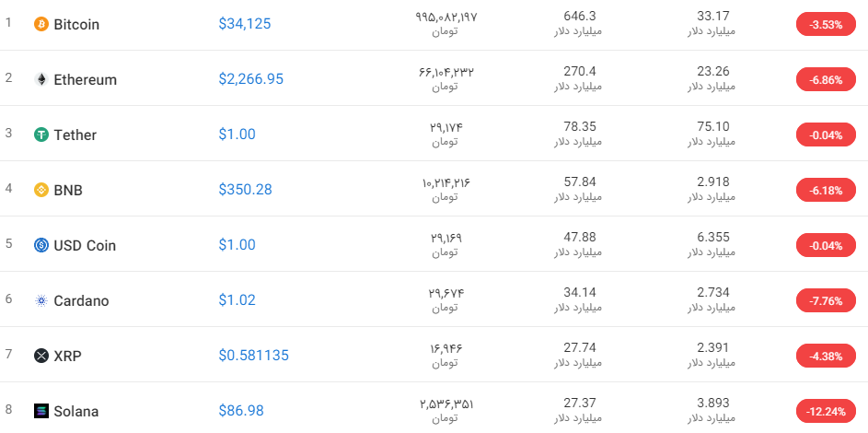The height and width of the screenshot is (433, 868).
Task: Select the $0.581135 XRP price
Action: (x=253, y=356)
